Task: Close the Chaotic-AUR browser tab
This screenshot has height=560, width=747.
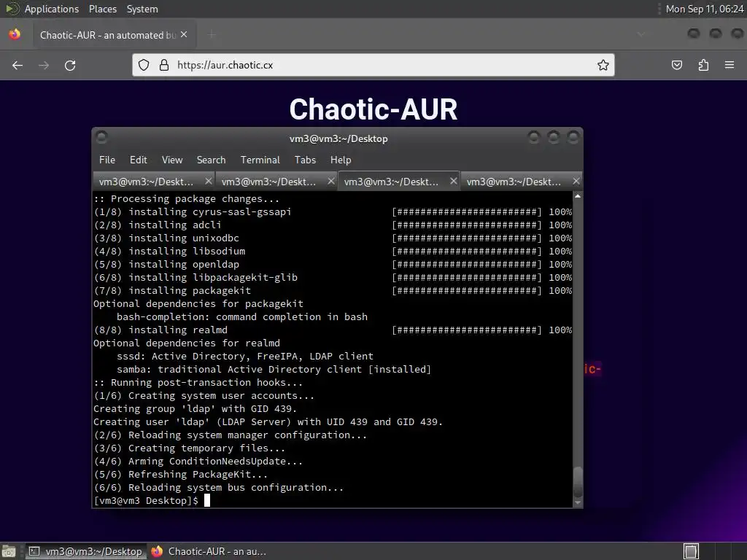Action: point(184,34)
